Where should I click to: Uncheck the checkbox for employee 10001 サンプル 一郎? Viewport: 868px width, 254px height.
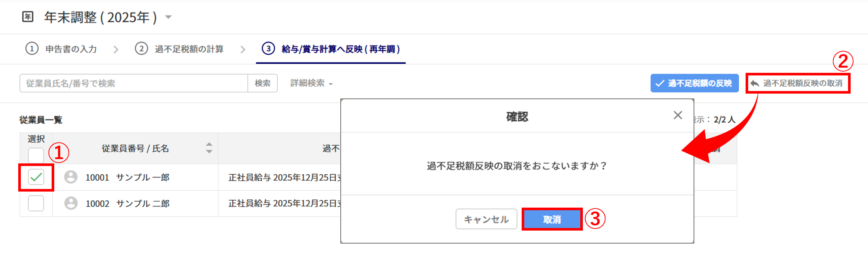pos(36,177)
